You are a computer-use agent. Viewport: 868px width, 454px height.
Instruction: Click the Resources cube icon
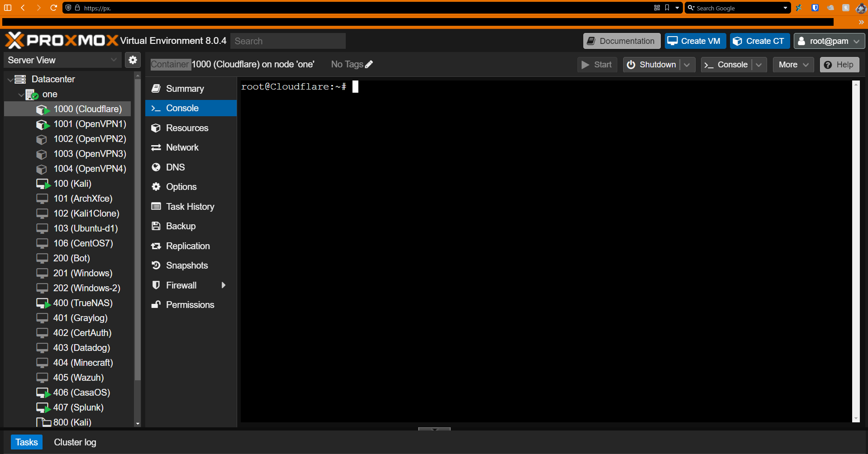[x=156, y=128]
